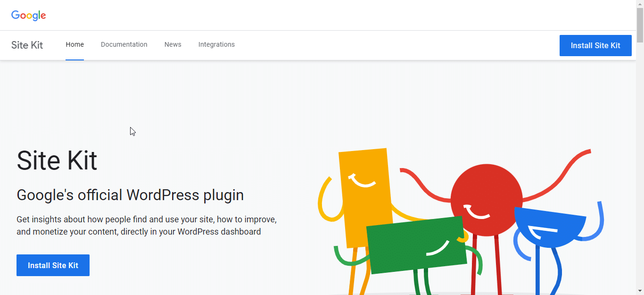The width and height of the screenshot is (644, 295).
Task: Click the intro paragraph about site insights
Action: (x=146, y=225)
